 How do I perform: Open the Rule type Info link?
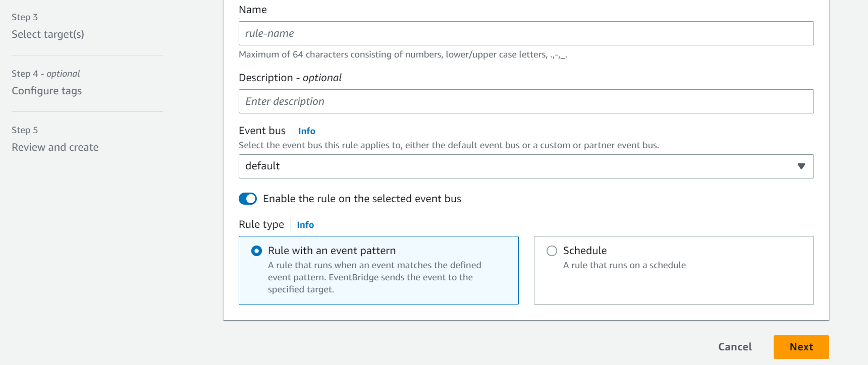[305, 225]
